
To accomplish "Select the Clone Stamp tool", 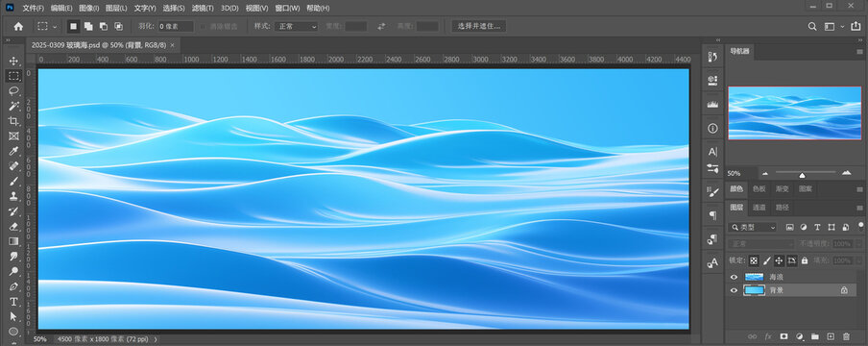I will point(13,196).
